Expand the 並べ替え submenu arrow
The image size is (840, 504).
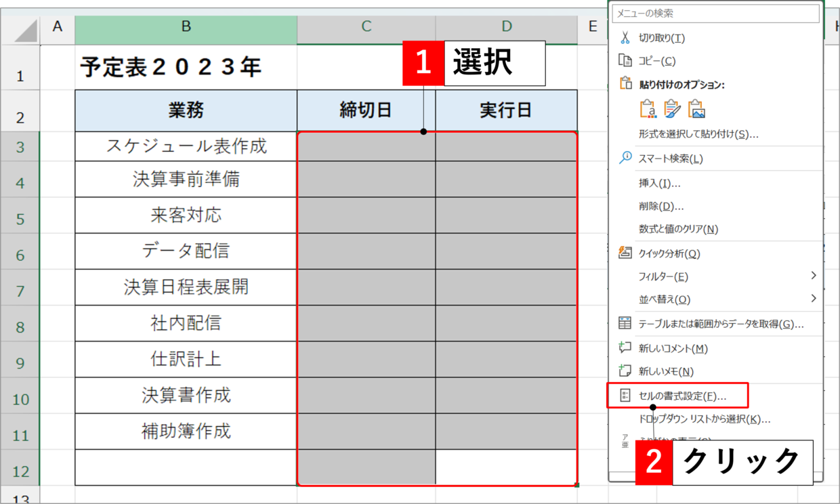click(x=813, y=299)
